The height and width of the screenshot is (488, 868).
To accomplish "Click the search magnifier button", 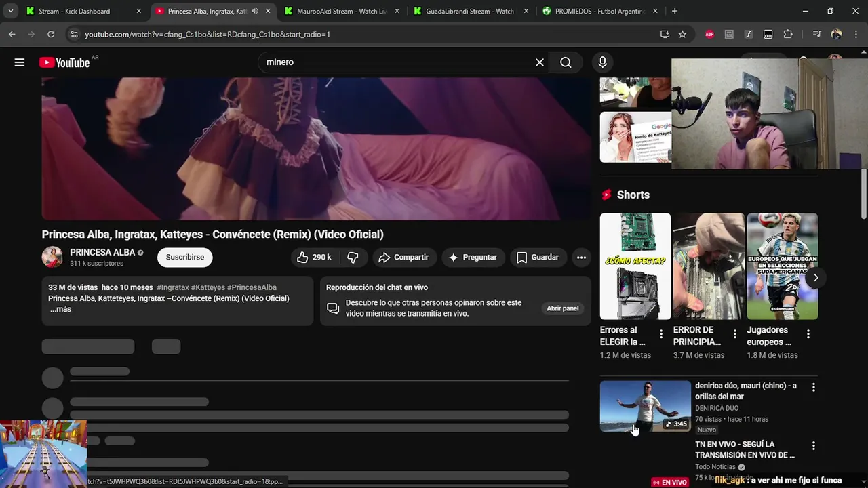I will click(566, 62).
